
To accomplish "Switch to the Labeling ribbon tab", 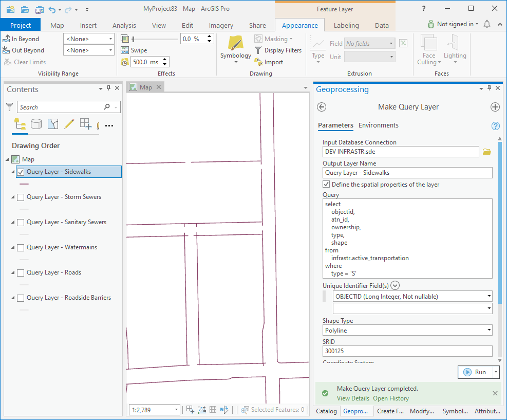I will pyautogui.click(x=346, y=25).
